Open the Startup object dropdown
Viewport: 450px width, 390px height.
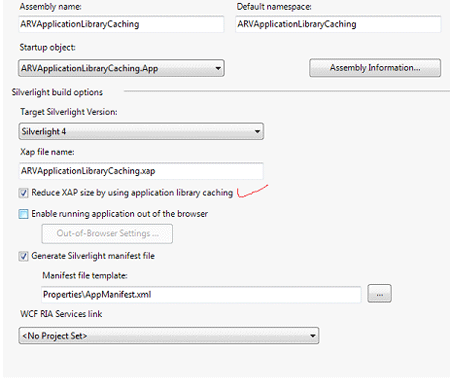(x=121, y=68)
